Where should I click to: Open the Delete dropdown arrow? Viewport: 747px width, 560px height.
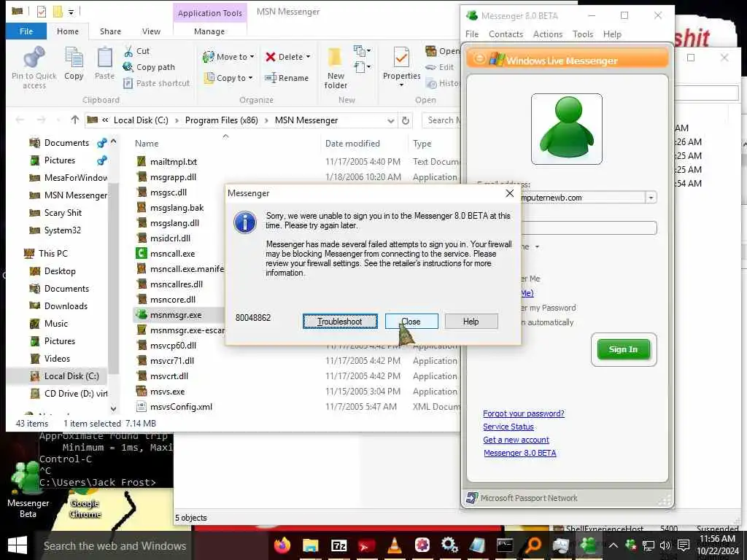pos(308,57)
